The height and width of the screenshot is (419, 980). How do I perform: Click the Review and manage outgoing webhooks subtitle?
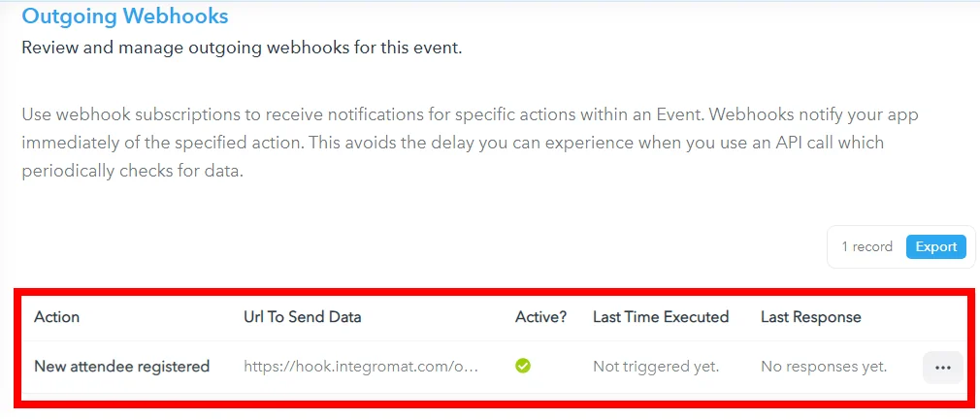[x=242, y=48]
